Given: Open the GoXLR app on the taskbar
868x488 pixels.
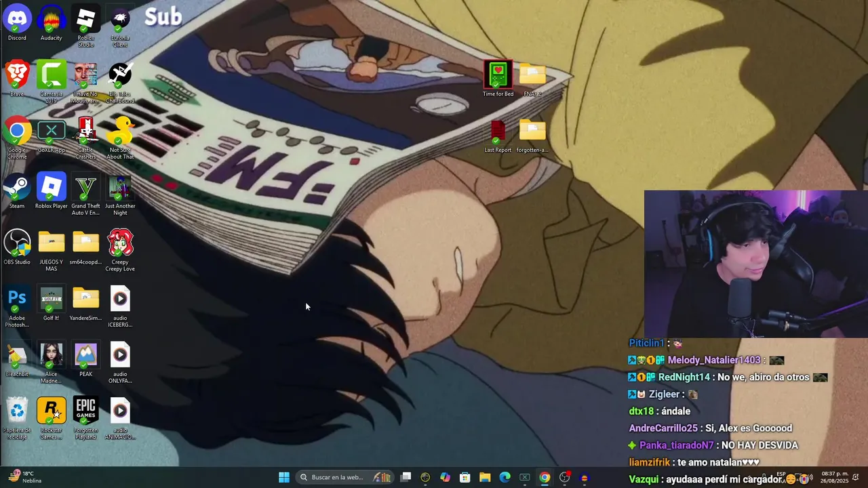Looking at the screenshot, I should [x=524, y=477].
